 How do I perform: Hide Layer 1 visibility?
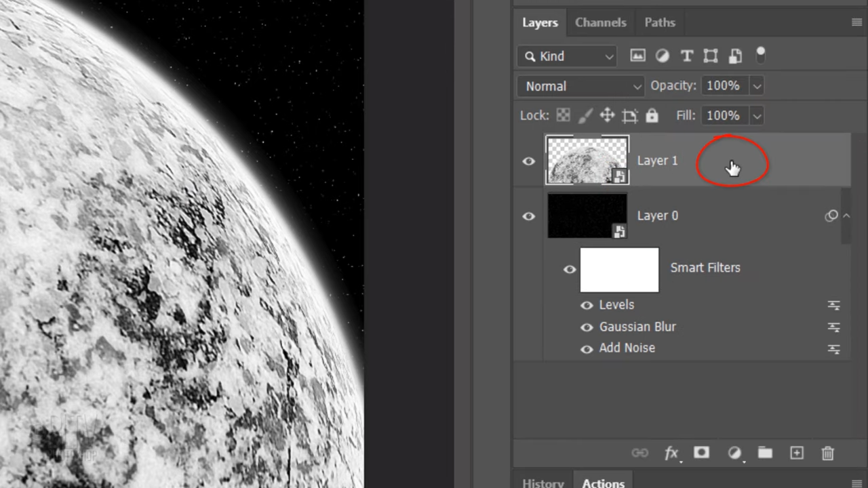pos(528,161)
